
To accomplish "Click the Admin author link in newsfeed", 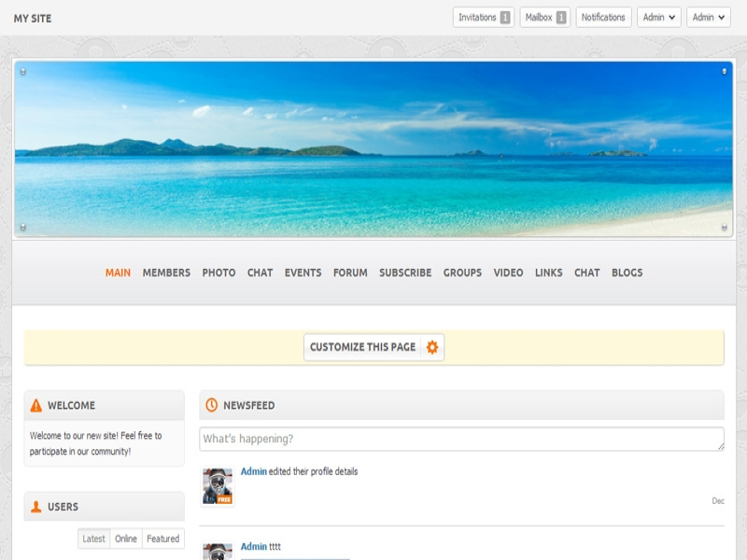I will click(x=253, y=471).
